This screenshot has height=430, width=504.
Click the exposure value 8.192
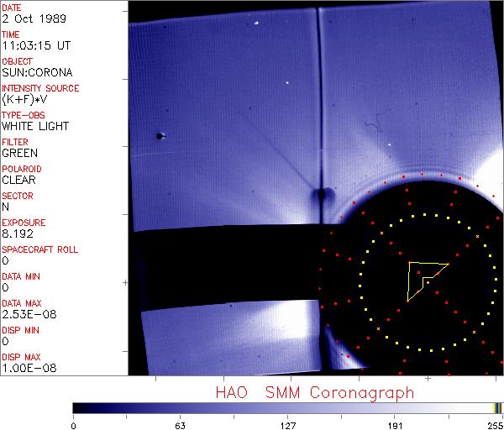[18, 233]
